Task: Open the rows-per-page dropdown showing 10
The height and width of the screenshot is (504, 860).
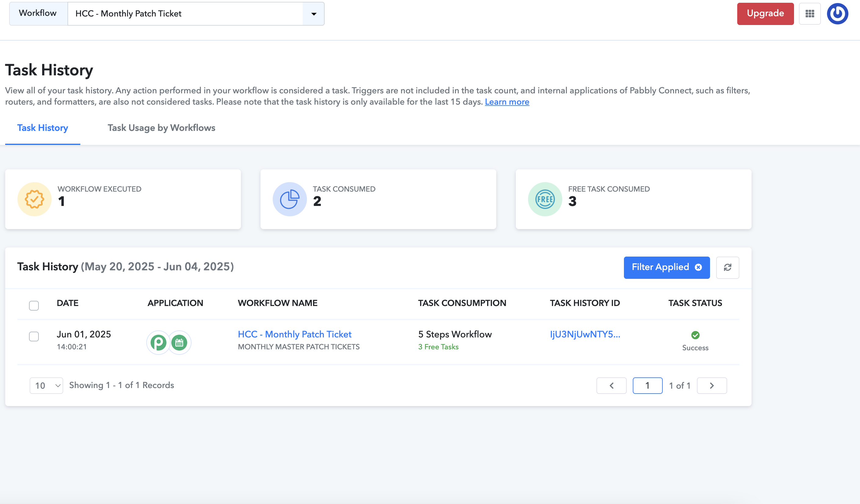Action: coord(46,385)
